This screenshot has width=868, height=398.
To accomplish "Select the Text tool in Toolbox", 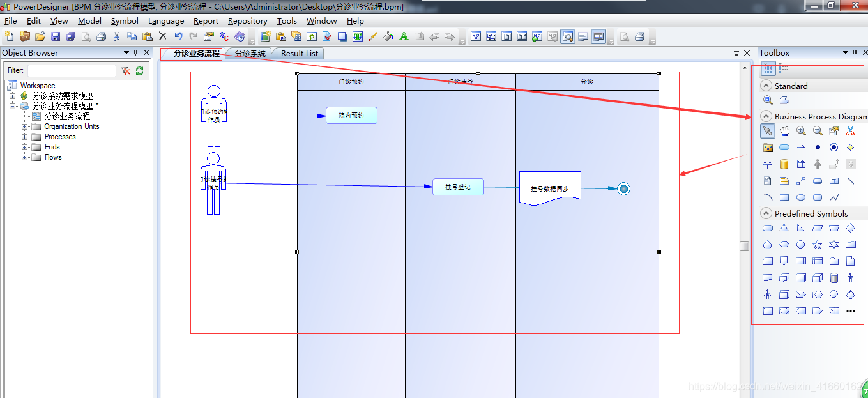I will coord(834,181).
